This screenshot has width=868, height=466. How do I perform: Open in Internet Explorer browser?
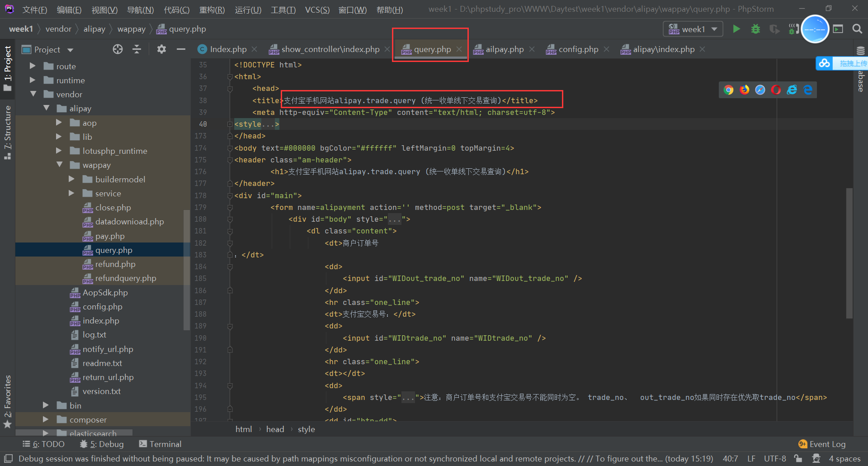(x=792, y=90)
